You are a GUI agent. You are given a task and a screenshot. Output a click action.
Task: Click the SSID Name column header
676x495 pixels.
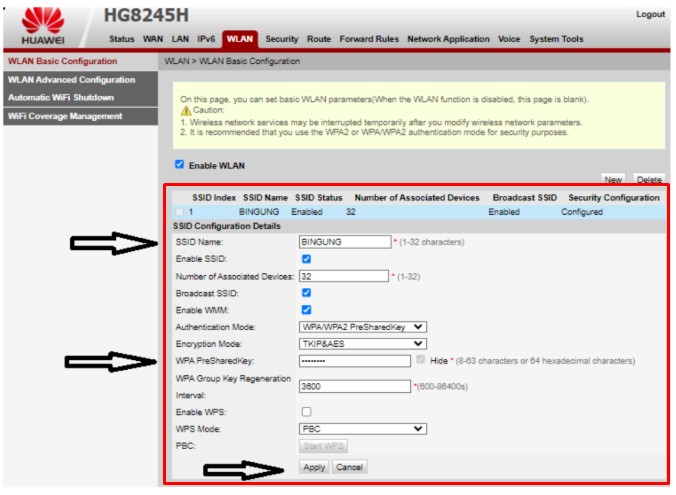pyautogui.click(x=265, y=197)
